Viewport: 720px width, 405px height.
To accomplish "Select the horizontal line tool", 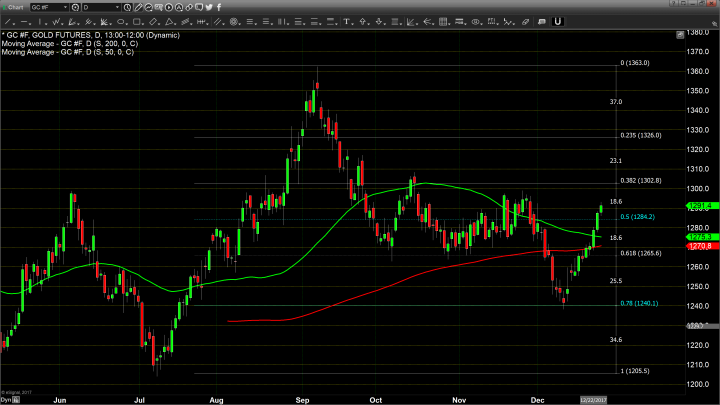I will click(24, 22).
